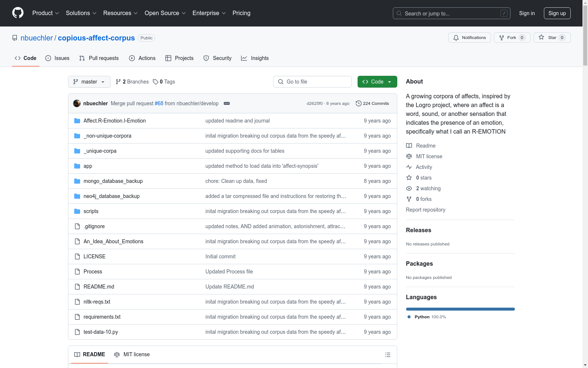The image size is (588, 368).
Task: Open the Insights tab
Action: (x=255, y=58)
